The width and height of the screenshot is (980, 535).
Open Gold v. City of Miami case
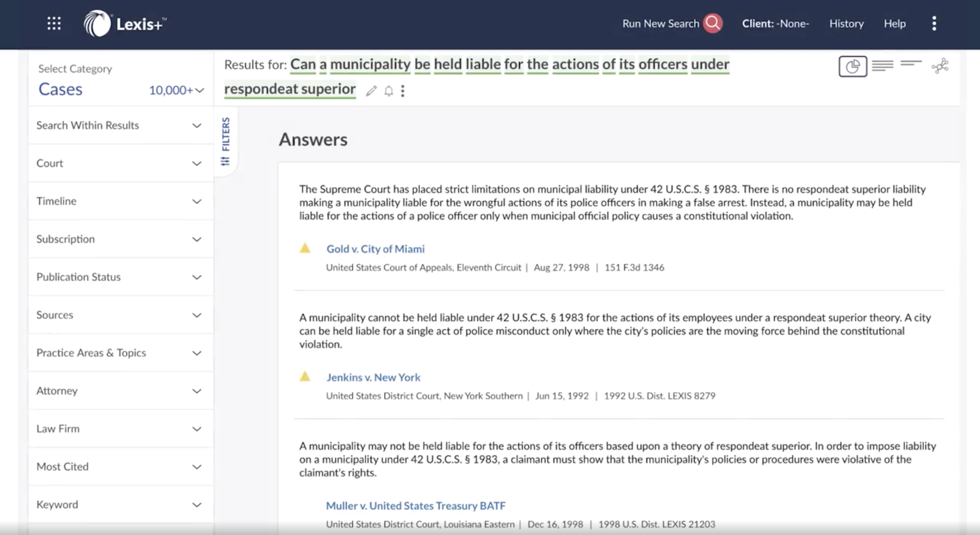[375, 249]
